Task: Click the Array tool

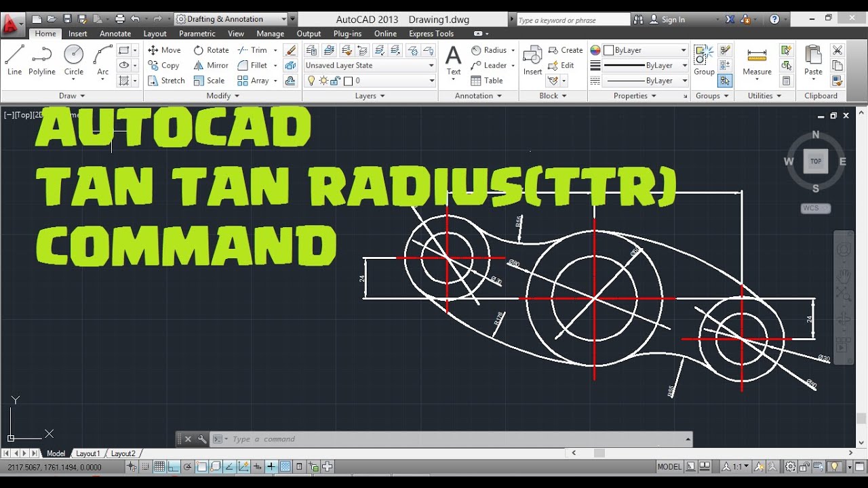Action: coord(253,81)
